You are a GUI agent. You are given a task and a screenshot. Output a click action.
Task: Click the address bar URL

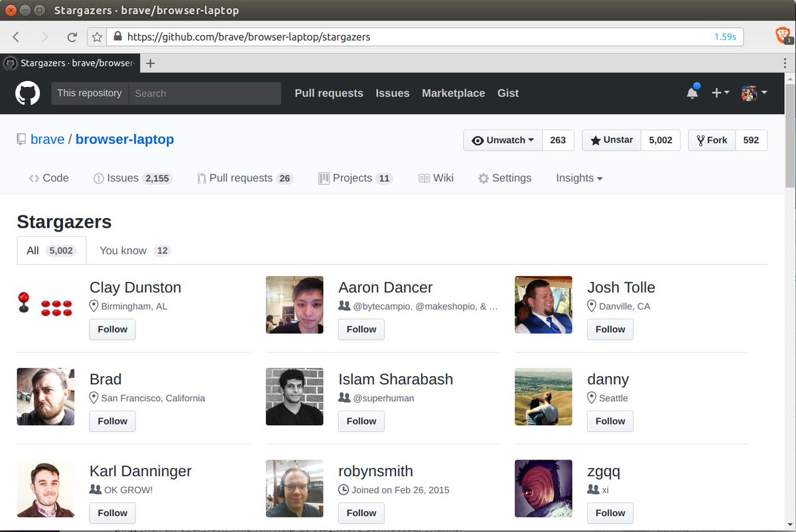(x=249, y=37)
